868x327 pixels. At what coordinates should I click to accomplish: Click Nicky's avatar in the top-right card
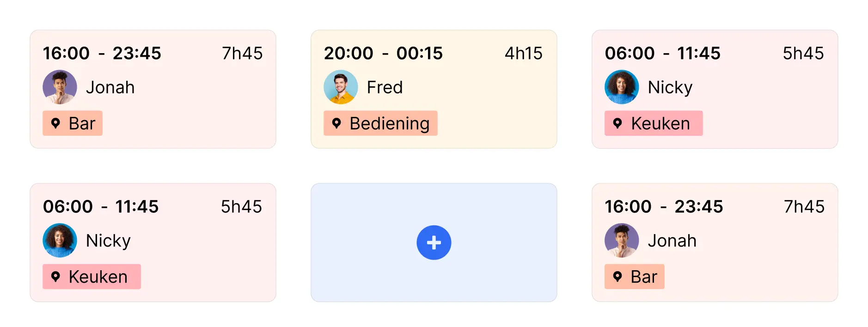coord(622,87)
